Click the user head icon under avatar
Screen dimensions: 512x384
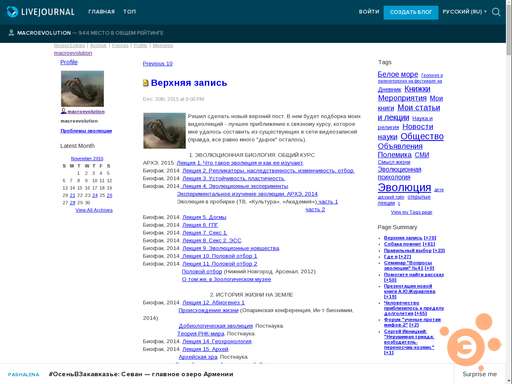63,111
